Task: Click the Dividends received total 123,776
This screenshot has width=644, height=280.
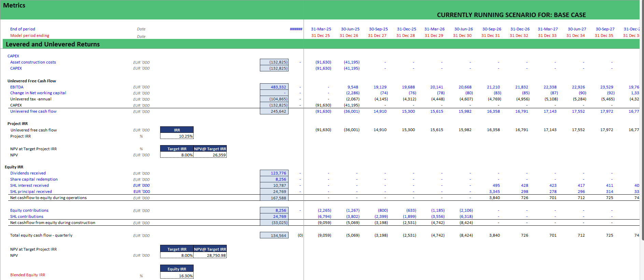Action: point(274,173)
